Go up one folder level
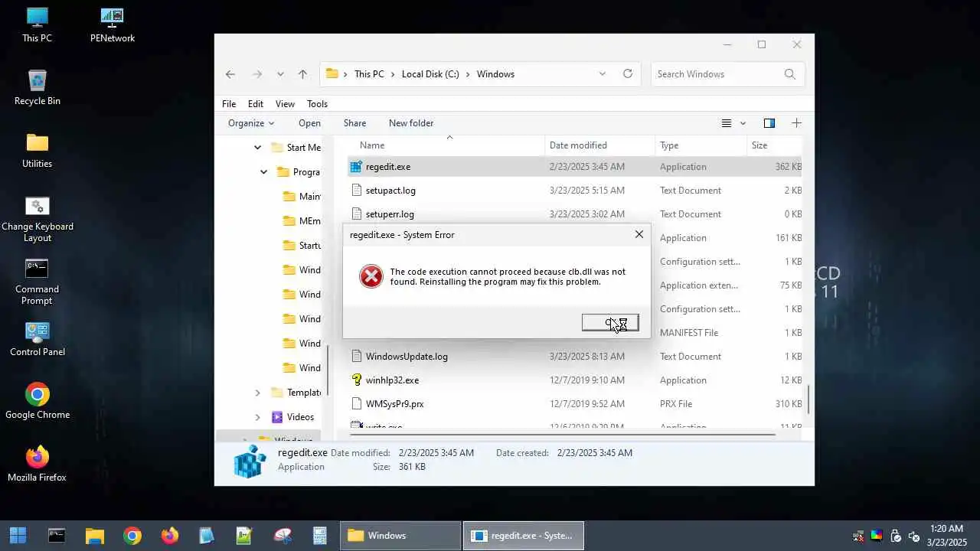The image size is (980, 551). click(x=302, y=74)
